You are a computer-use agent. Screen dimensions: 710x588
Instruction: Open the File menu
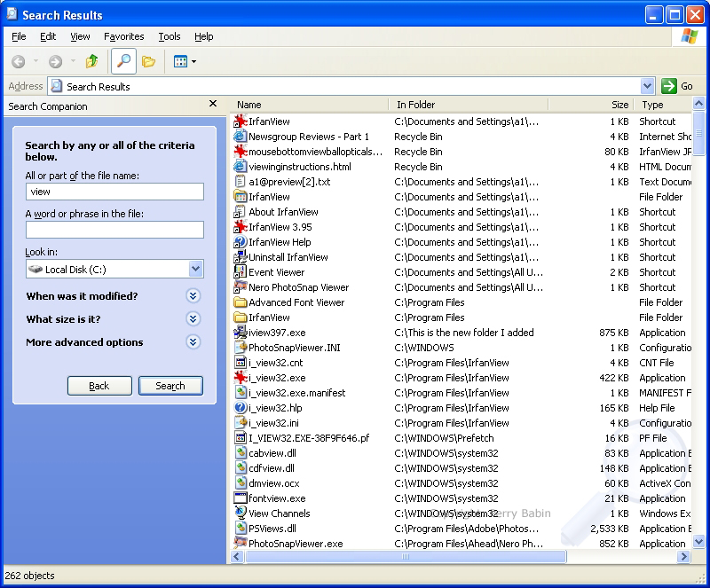click(x=19, y=36)
